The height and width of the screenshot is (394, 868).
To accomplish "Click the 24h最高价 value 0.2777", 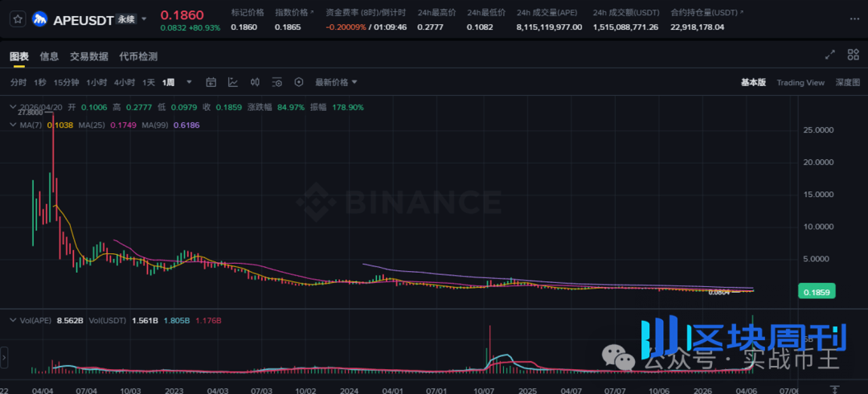I will pyautogui.click(x=428, y=27).
